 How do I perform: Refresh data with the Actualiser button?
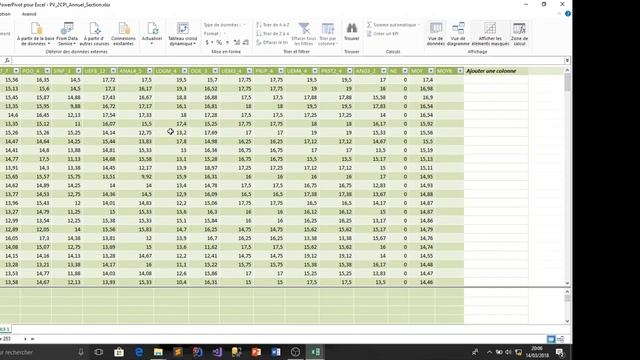152,33
